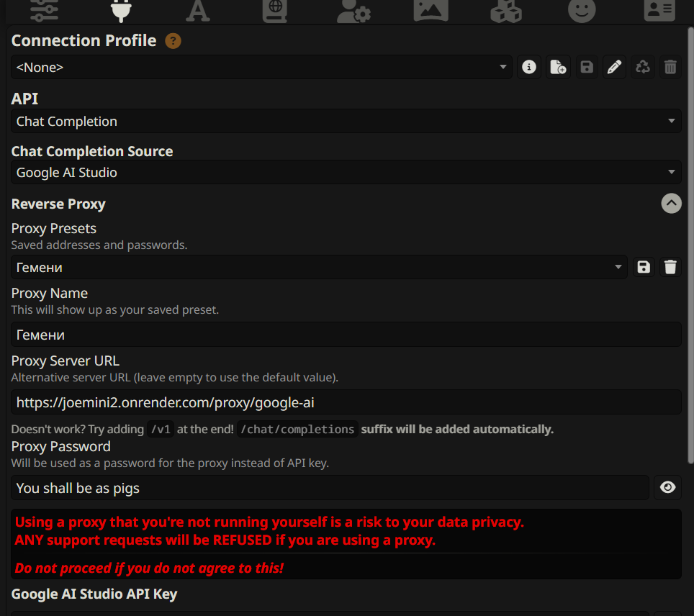Open the API Connections plug icon
The image size is (694, 616).
pos(121,11)
